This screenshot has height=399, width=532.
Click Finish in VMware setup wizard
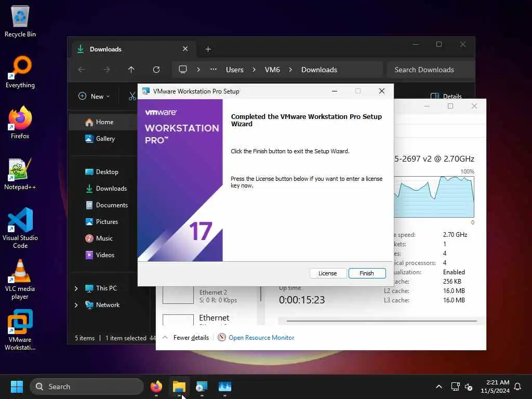(x=367, y=273)
